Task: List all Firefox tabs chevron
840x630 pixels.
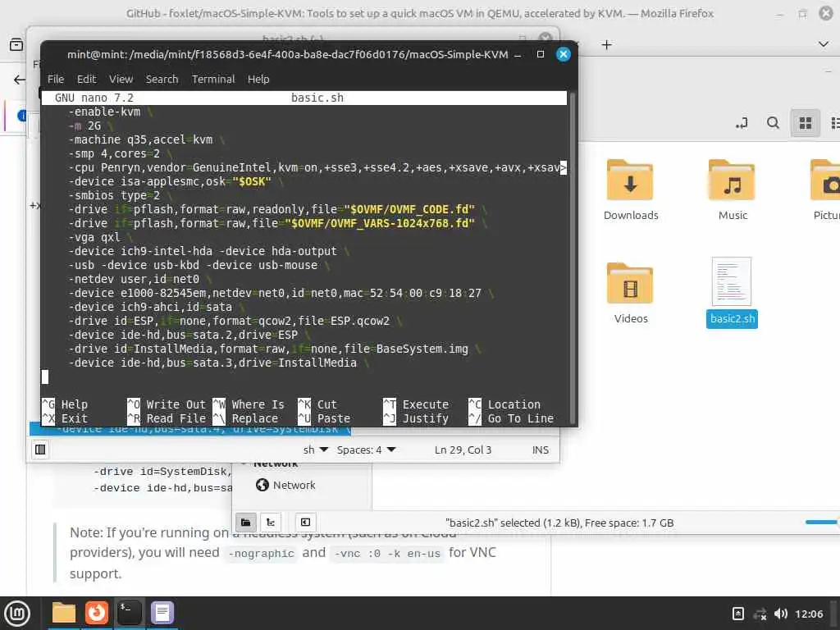Action: coord(824,44)
